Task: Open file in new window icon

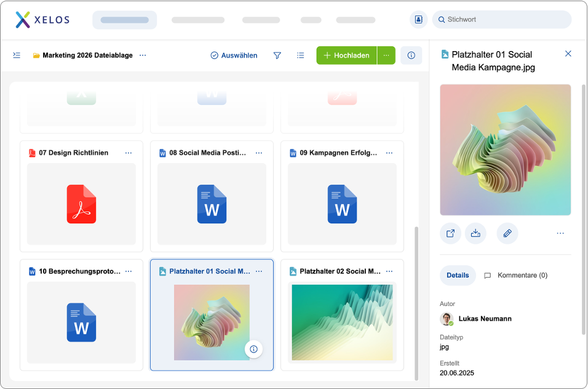Action: [450, 233]
